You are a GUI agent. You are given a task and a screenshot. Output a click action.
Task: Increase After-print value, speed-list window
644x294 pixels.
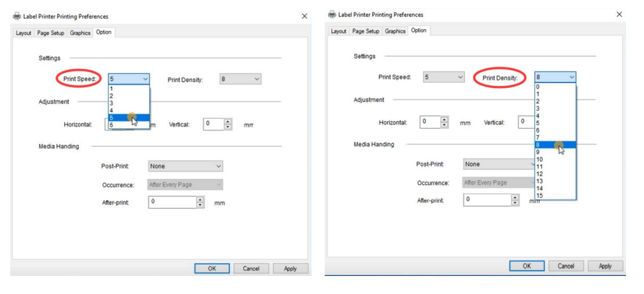click(200, 199)
